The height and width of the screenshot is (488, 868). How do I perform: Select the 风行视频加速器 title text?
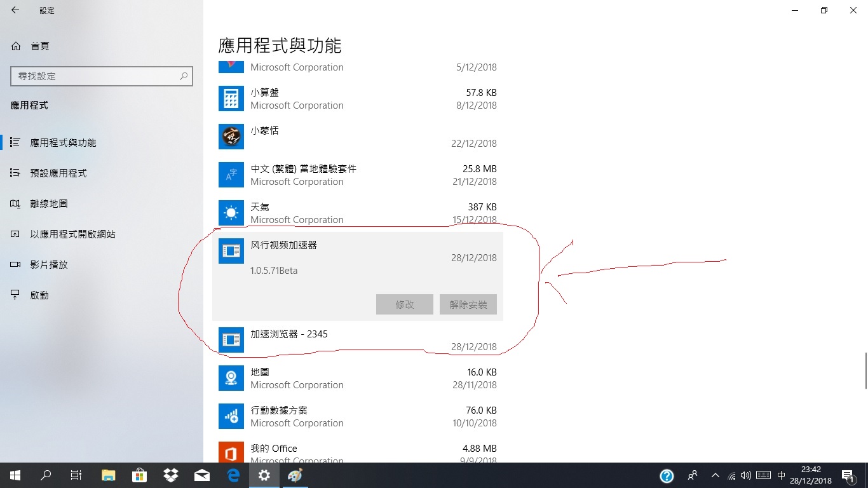(x=283, y=245)
